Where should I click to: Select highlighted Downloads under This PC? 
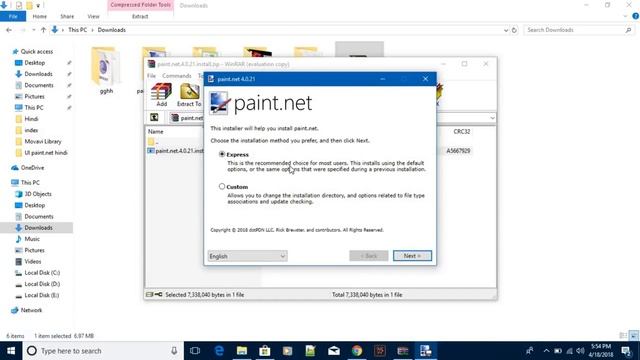point(37,228)
